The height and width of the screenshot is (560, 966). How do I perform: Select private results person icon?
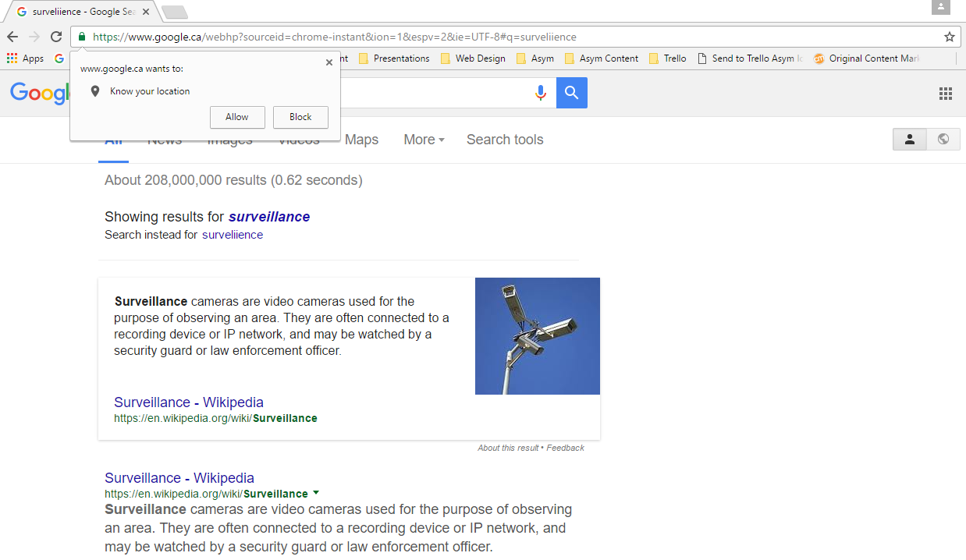[x=910, y=139]
